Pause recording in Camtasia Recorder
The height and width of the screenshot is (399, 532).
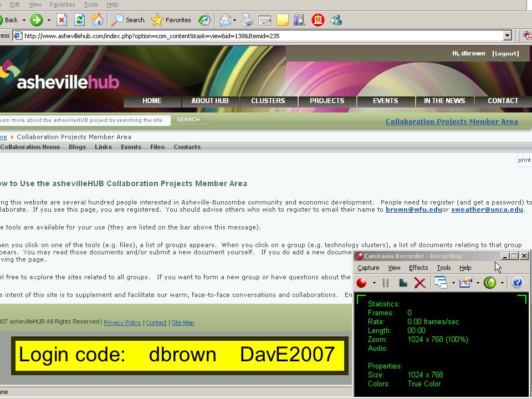[x=386, y=283]
